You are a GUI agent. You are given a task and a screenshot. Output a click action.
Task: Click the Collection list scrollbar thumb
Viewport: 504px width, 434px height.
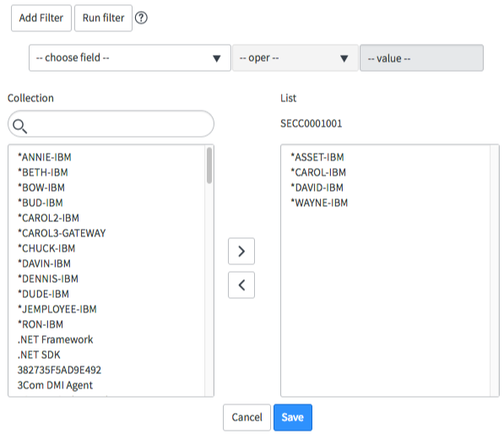coord(209,165)
